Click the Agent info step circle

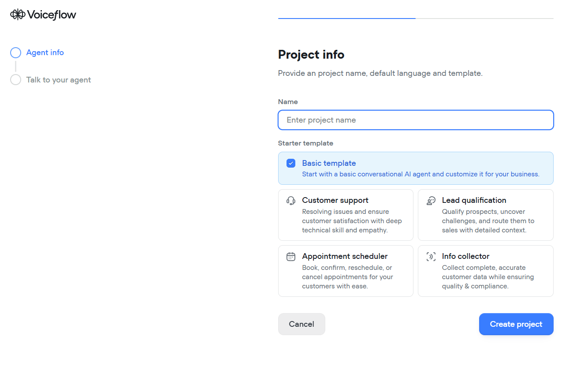point(15,53)
